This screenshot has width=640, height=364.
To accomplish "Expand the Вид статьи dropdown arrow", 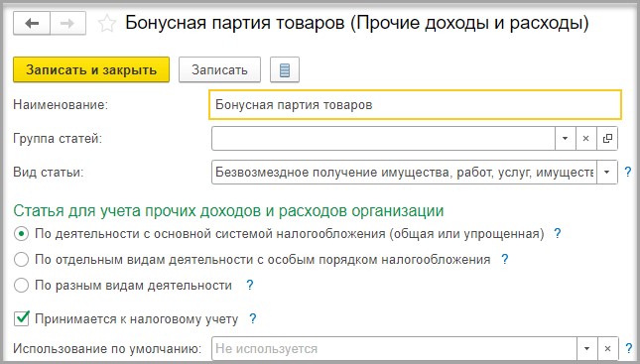I will [x=607, y=172].
